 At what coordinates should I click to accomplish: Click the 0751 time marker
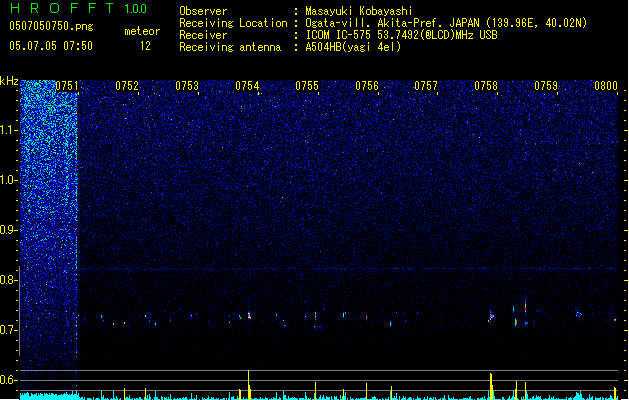tap(67, 86)
